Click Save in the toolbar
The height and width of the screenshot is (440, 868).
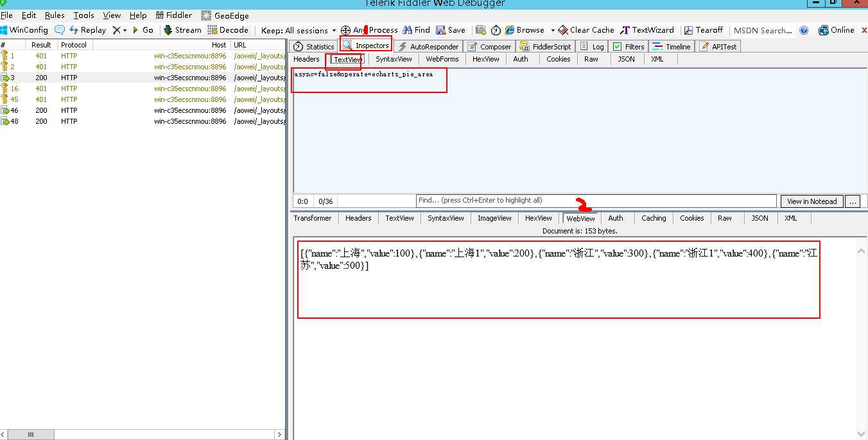(451, 30)
